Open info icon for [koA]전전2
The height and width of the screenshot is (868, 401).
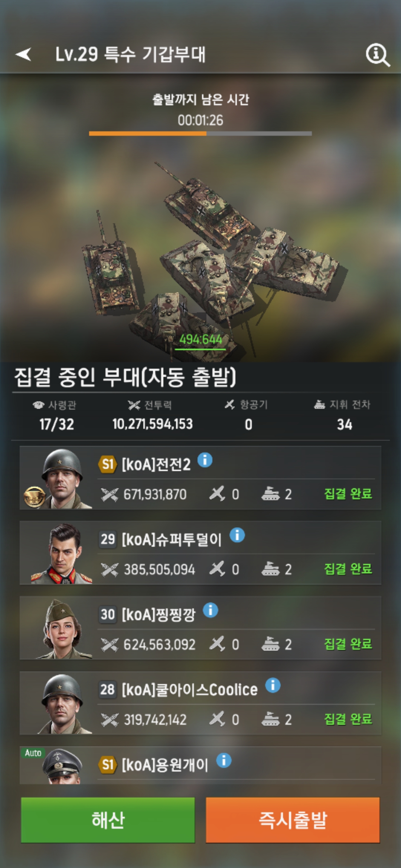(205, 460)
